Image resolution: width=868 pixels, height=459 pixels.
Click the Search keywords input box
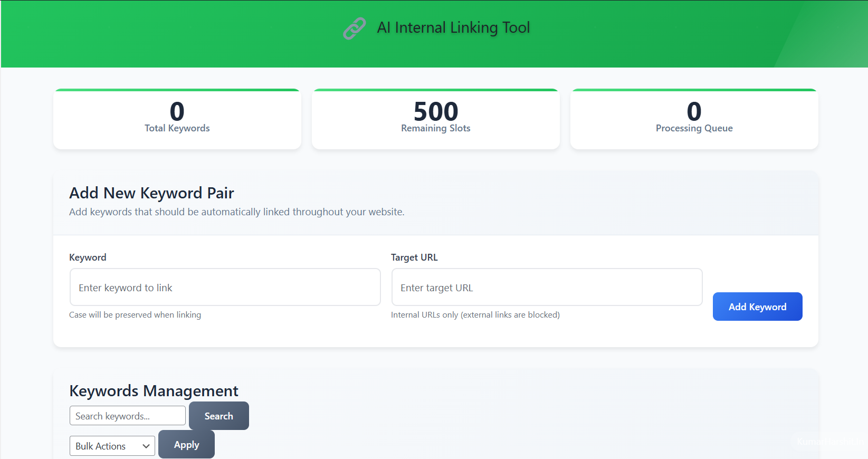127,416
